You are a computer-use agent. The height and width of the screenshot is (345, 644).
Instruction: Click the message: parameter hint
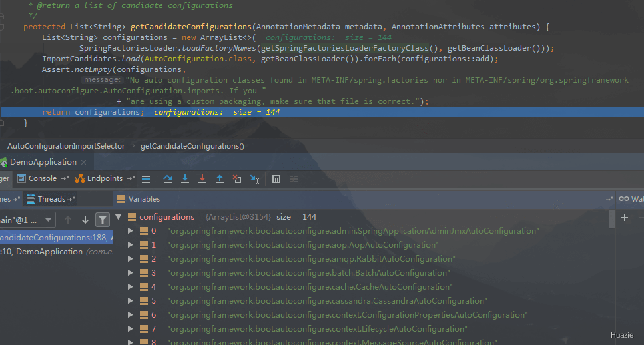(x=102, y=80)
